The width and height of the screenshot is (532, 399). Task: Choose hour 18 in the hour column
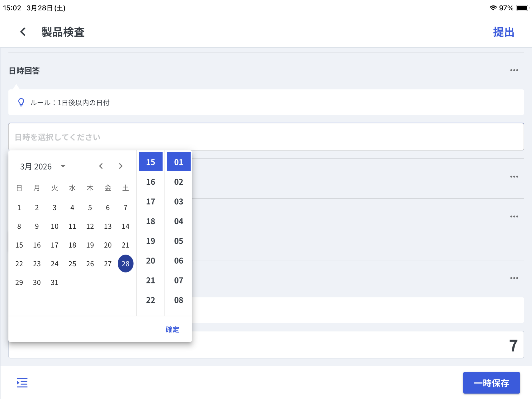click(x=151, y=221)
